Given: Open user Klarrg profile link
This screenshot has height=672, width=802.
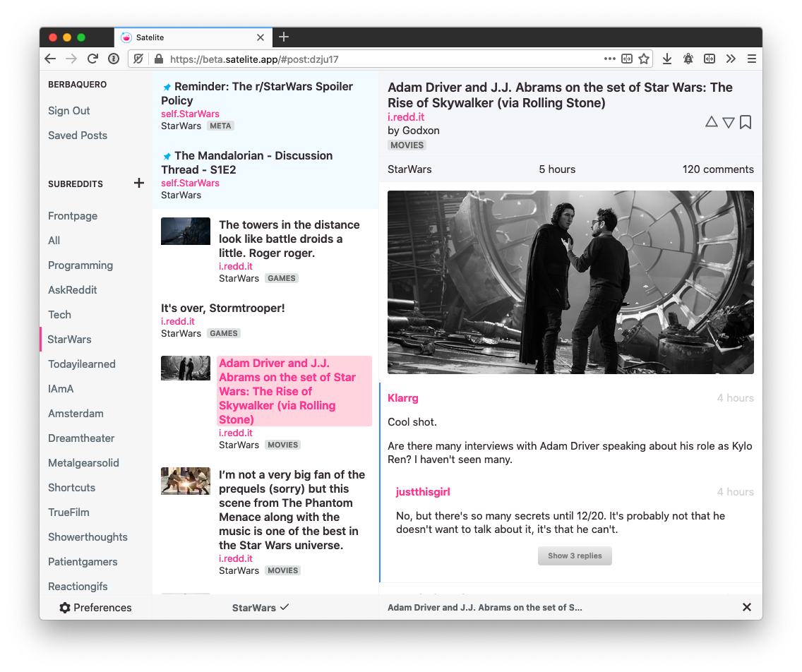Looking at the screenshot, I should click(402, 398).
